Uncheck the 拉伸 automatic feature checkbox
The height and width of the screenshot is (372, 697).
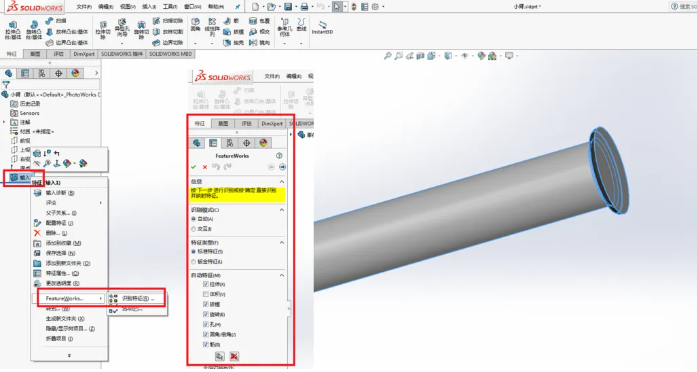click(x=205, y=284)
